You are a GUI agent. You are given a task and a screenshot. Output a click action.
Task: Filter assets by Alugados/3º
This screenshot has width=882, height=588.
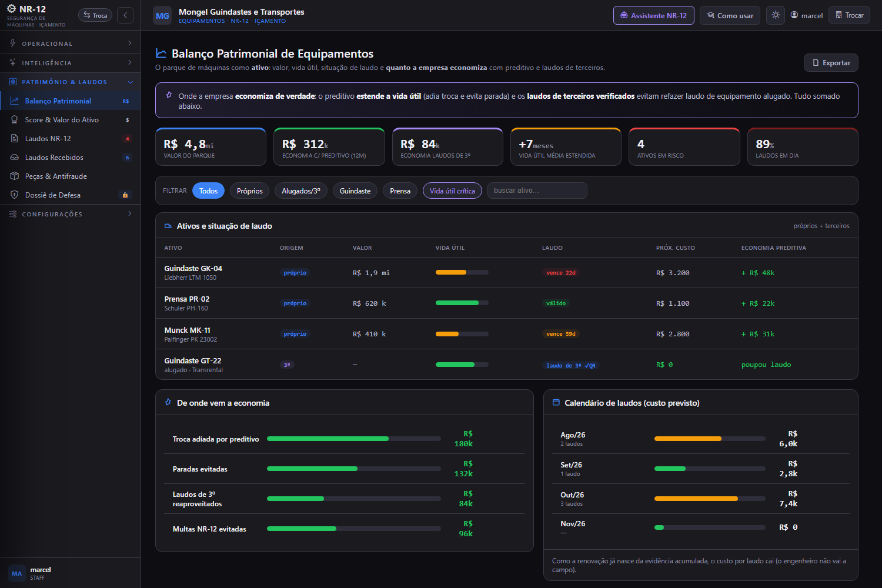coord(301,191)
